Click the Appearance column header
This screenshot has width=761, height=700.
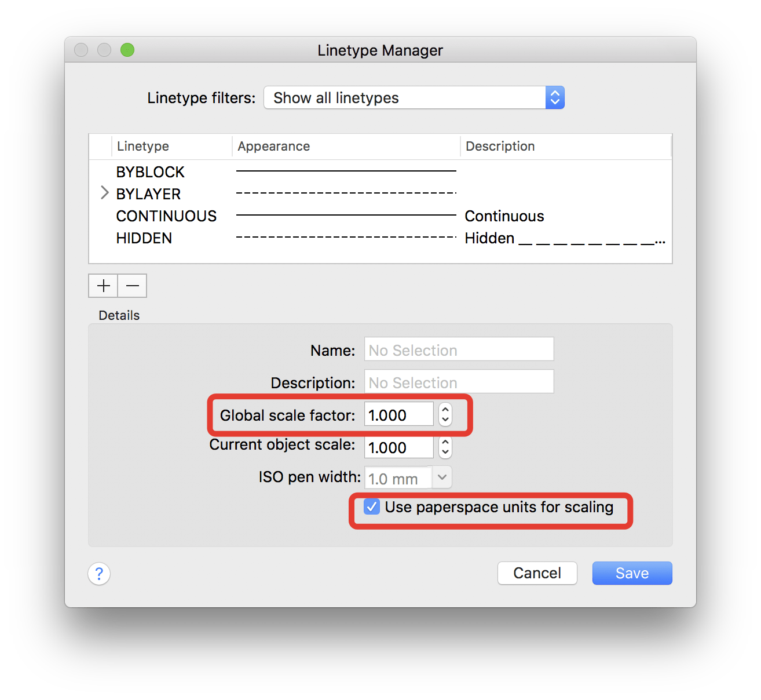[273, 146]
